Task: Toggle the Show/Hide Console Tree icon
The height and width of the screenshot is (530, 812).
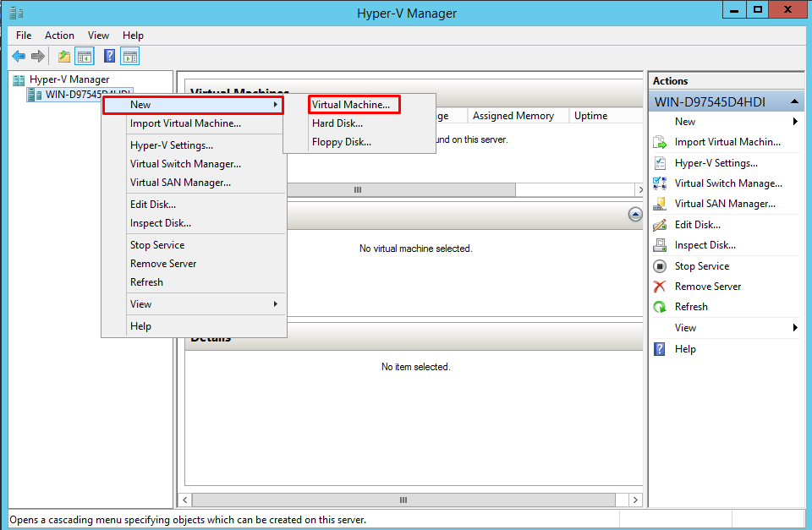Action: coord(85,56)
